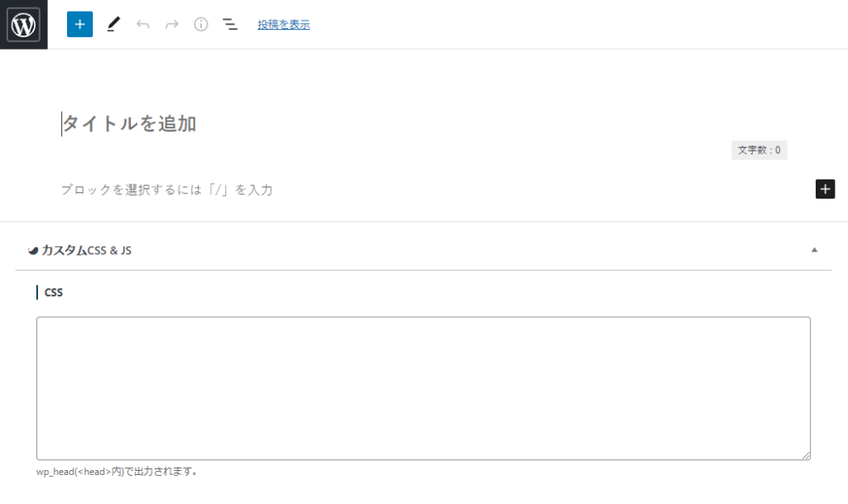Click the CSS section label
This screenshot has width=848, height=504.
pos(53,292)
